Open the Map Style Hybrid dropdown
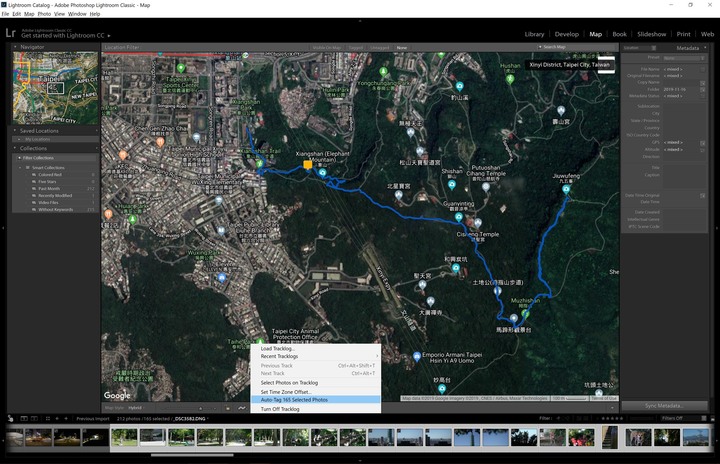 (x=135, y=407)
